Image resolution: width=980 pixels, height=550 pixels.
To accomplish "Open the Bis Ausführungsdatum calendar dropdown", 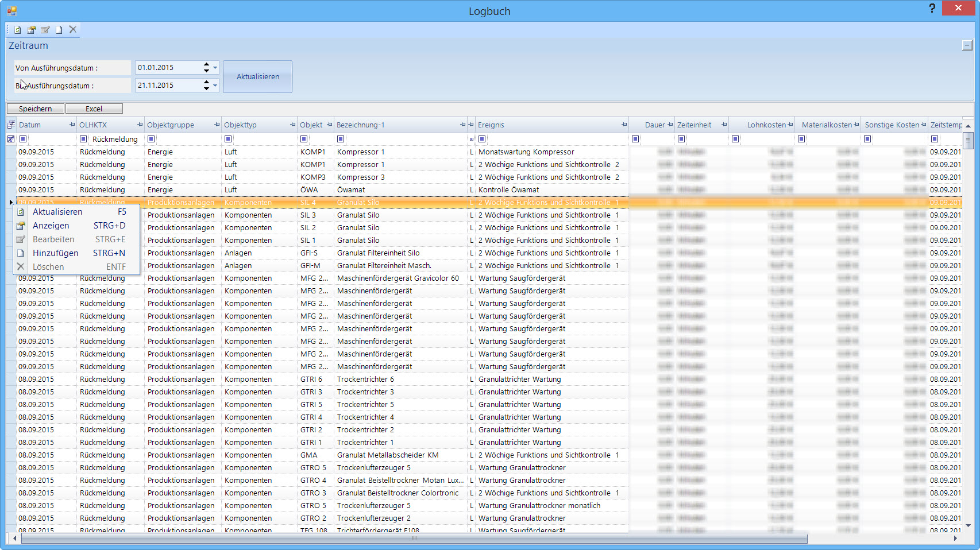I will pyautogui.click(x=215, y=86).
